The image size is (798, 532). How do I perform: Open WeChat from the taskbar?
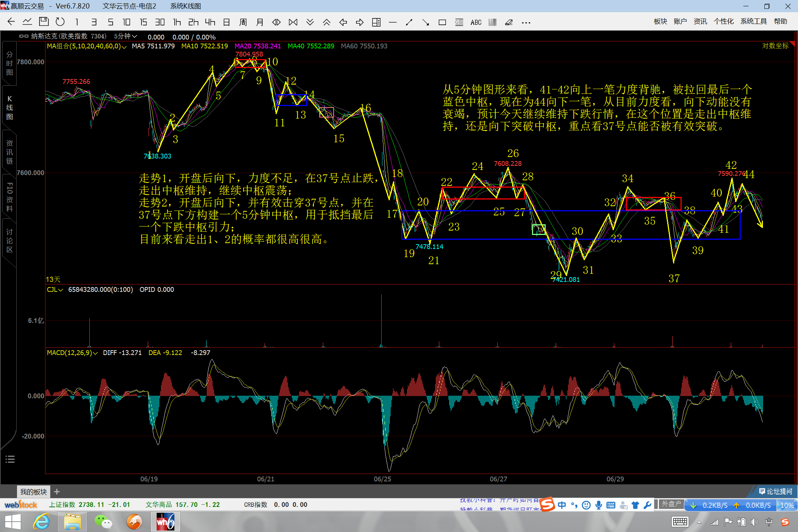(x=103, y=522)
